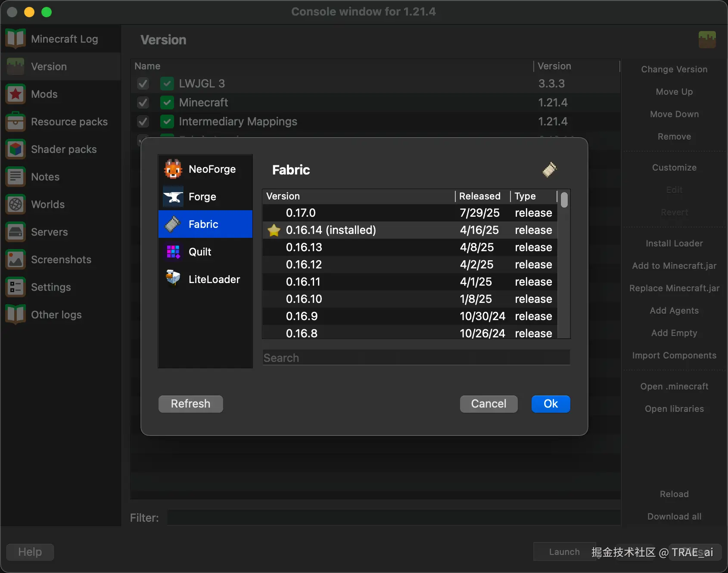Sort by Version column header in dialog
This screenshot has height=573, width=728.
tap(359, 196)
